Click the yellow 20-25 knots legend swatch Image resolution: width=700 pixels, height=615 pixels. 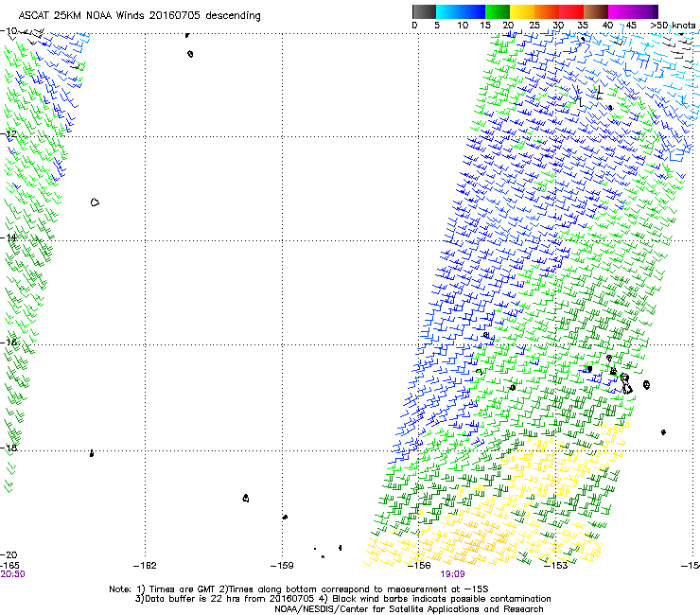[x=522, y=11]
